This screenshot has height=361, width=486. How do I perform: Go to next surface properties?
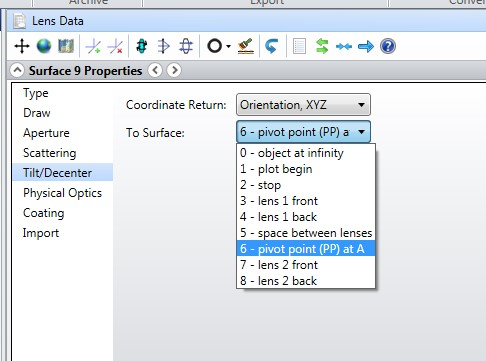[x=174, y=70]
